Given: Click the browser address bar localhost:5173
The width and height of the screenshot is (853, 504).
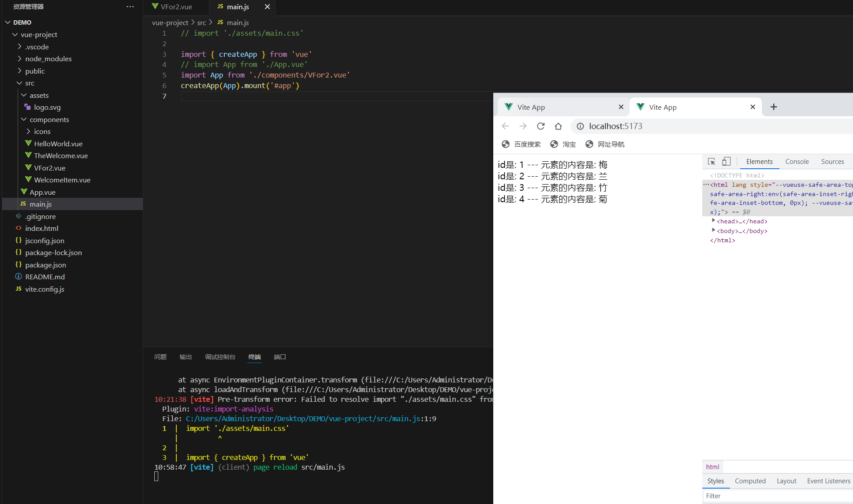Looking at the screenshot, I should (x=615, y=126).
